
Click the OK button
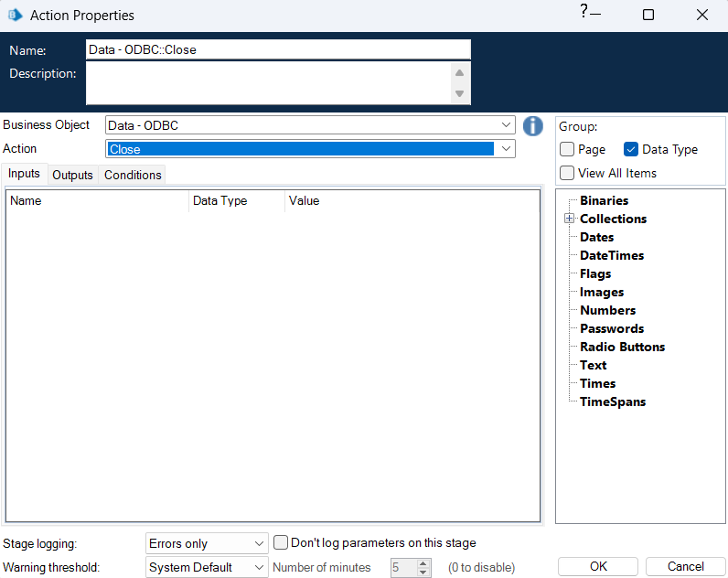click(598, 566)
